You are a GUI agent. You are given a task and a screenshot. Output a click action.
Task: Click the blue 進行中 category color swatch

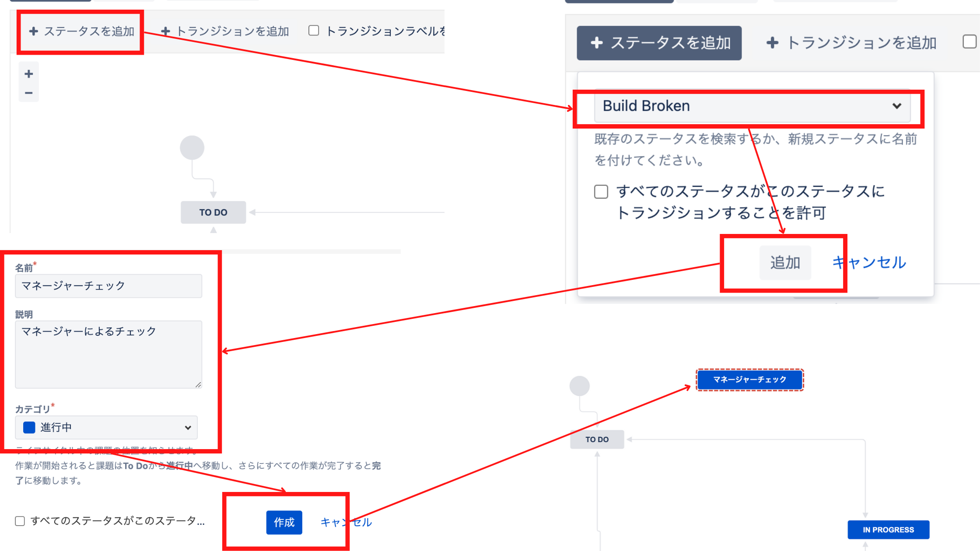pos(29,427)
